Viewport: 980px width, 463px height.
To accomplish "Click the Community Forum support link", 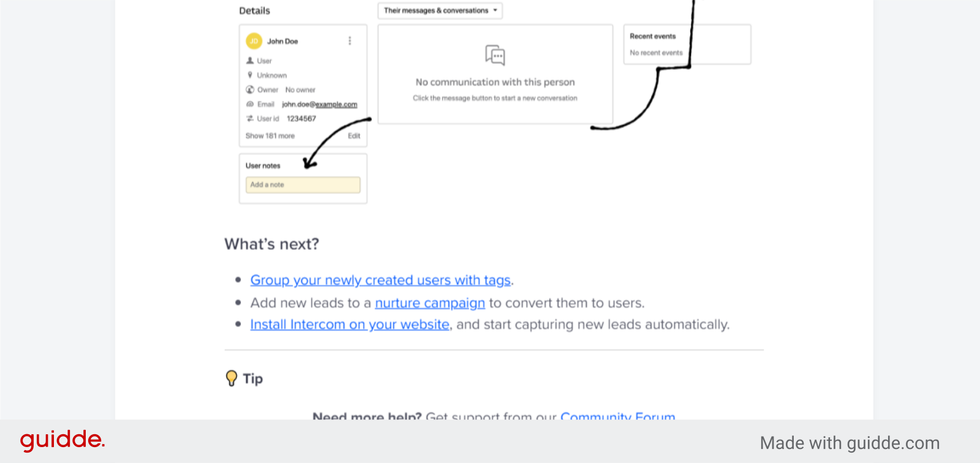I will pos(617,417).
